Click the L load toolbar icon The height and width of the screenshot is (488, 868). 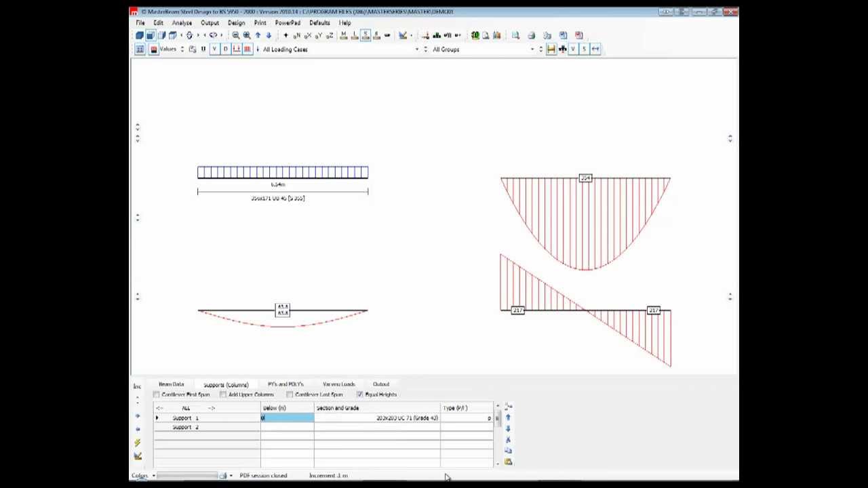pyautogui.click(x=354, y=35)
